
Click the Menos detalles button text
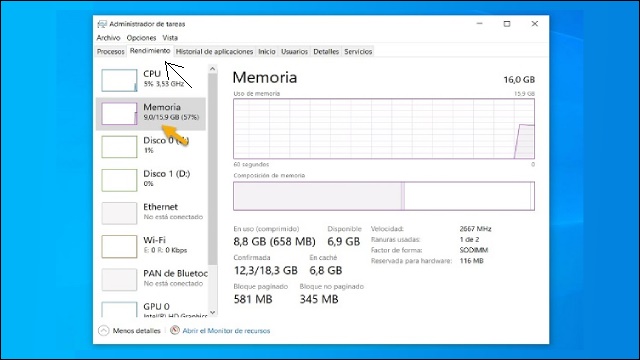136,331
